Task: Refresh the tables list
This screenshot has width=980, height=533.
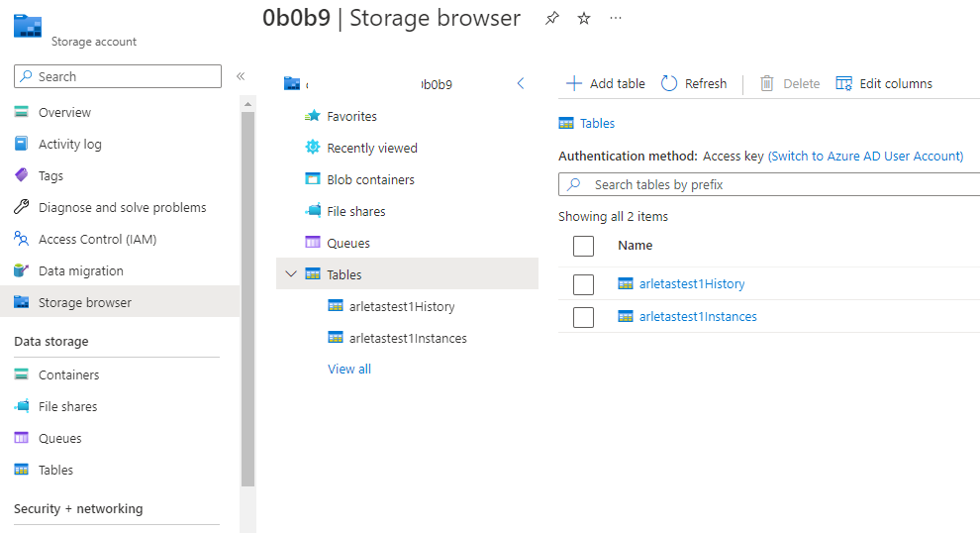Action: coord(694,83)
